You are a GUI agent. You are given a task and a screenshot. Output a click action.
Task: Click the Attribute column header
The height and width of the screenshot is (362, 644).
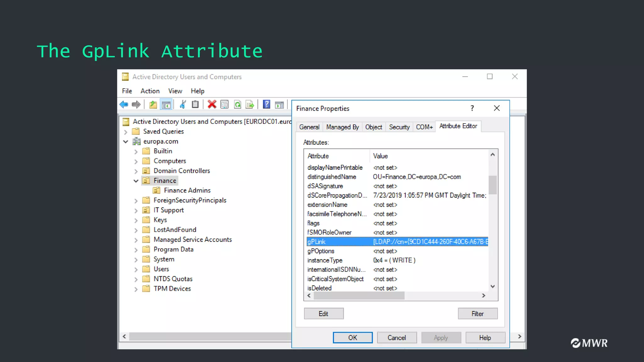pos(337,156)
